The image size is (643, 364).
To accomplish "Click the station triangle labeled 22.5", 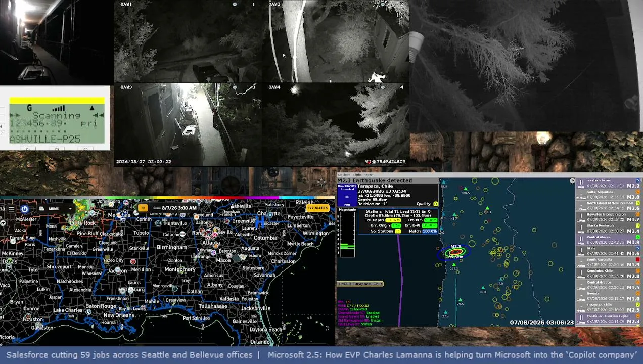I will [445, 313].
